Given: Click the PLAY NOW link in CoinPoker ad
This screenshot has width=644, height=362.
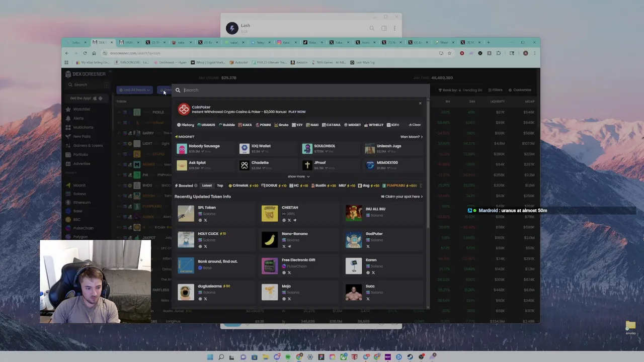Looking at the screenshot, I should (x=297, y=112).
